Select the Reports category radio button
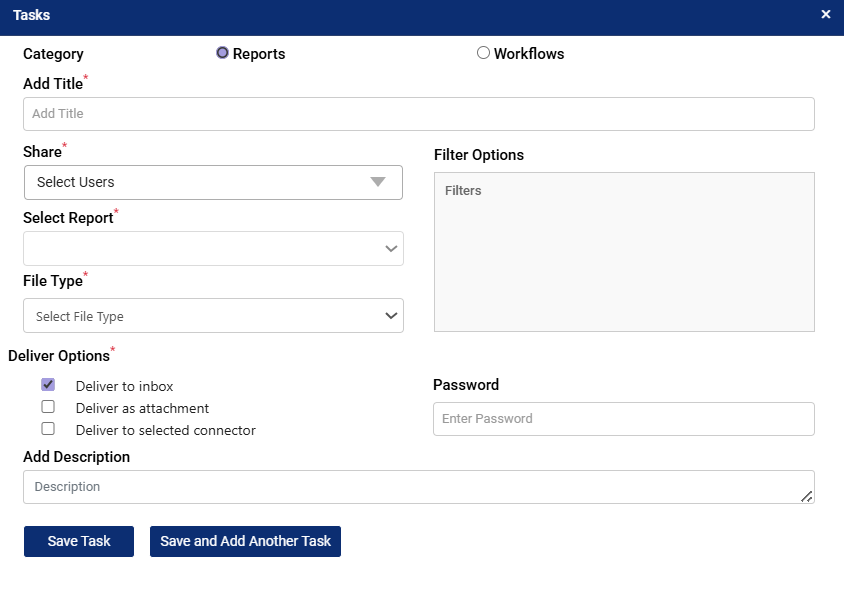Viewport: 844px width, 592px height. tap(223, 53)
